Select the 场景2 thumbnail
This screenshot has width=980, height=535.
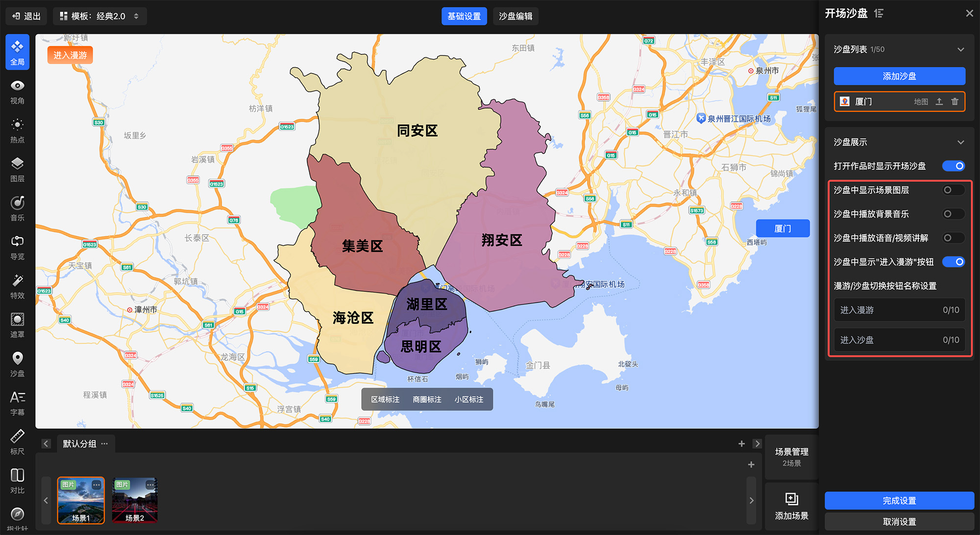pyautogui.click(x=135, y=501)
